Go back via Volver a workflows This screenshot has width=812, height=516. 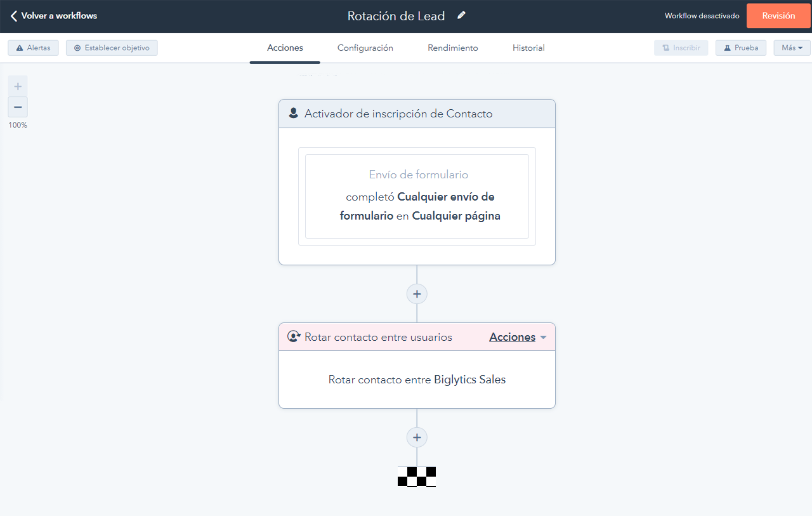click(x=53, y=15)
